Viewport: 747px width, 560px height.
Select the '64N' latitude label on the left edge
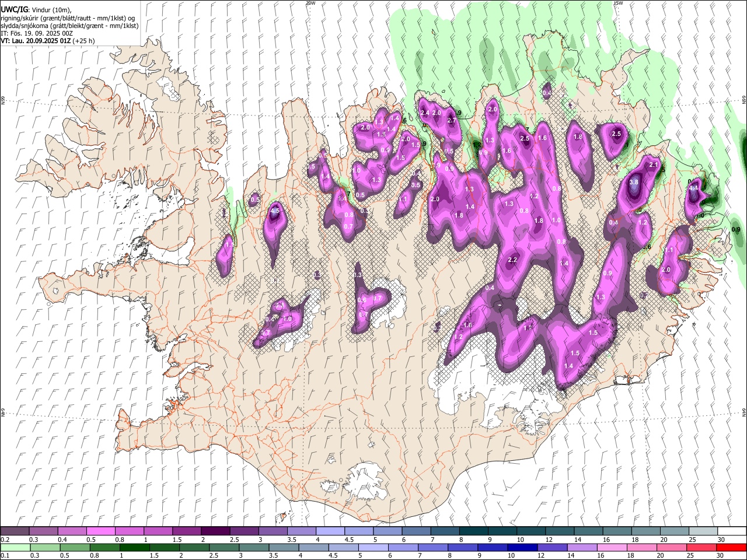(x=3, y=412)
